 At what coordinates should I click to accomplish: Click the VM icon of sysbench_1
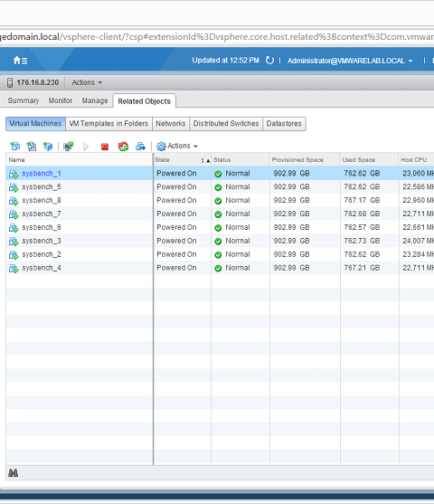[x=14, y=174]
